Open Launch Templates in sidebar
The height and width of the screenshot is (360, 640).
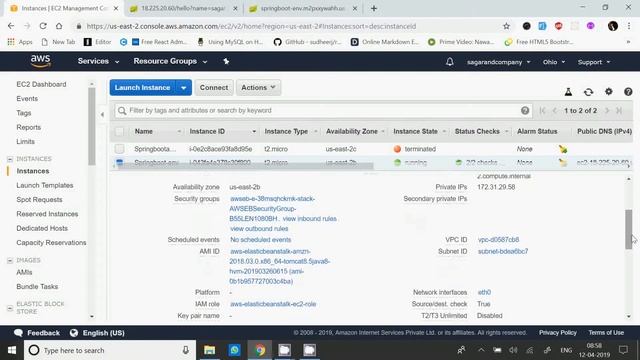[45, 185]
